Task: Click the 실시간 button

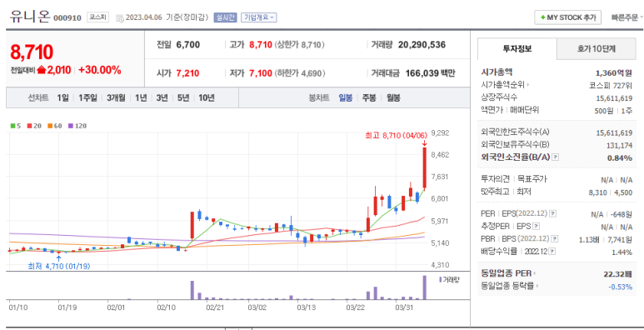Action: click(x=225, y=17)
